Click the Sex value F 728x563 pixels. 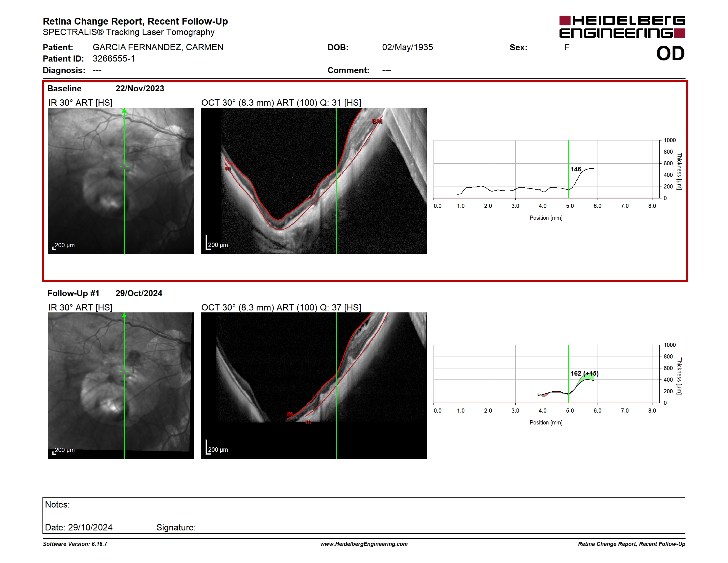(567, 47)
